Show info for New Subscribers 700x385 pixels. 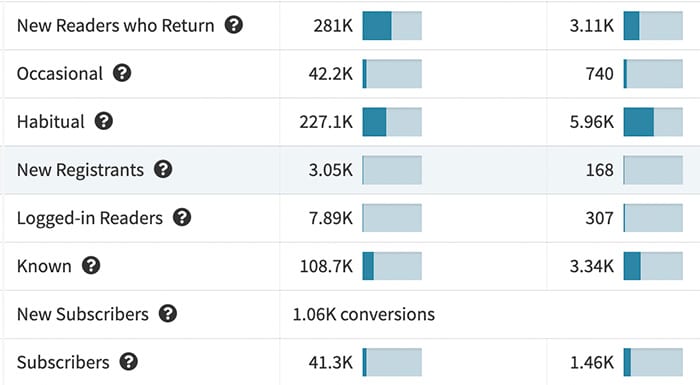[168, 314]
